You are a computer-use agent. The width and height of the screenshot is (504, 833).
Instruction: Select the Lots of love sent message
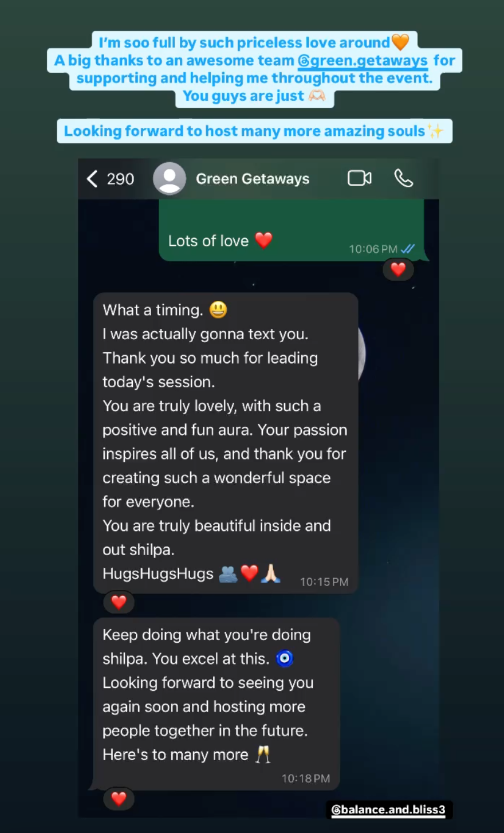[x=292, y=230]
